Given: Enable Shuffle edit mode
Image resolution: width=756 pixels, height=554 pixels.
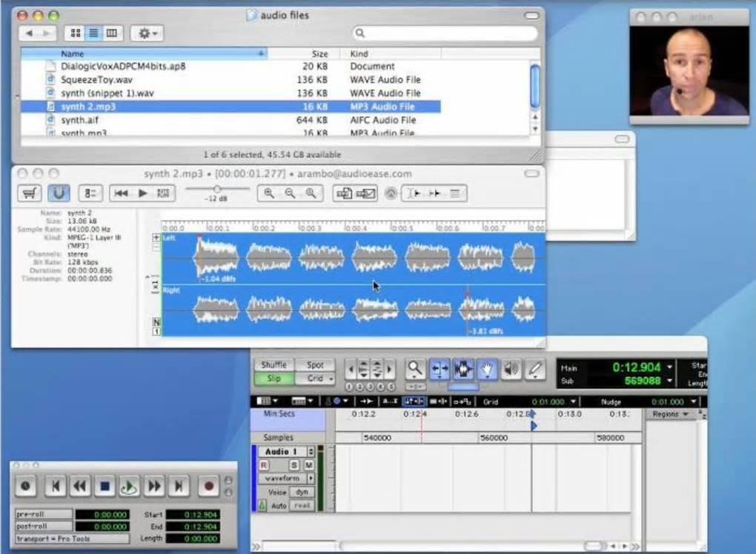Looking at the screenshot, I should 273,365.
